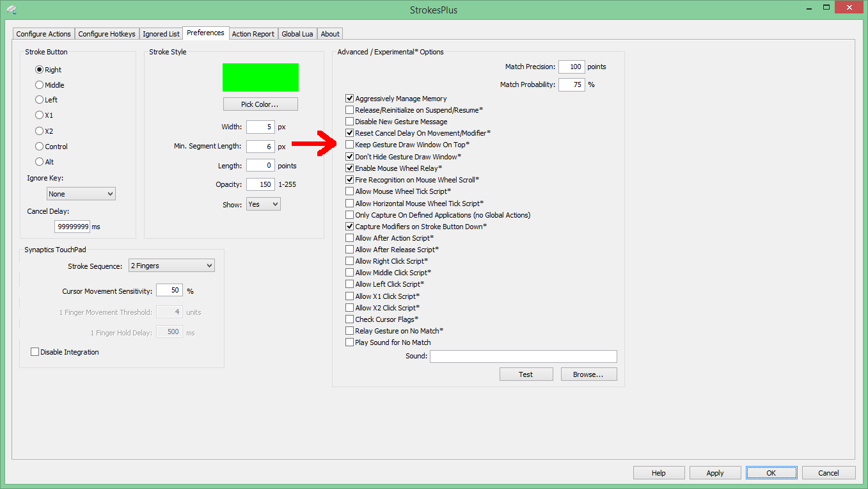The width and height of the screenshot is (868, 489).
Task: Open the Action Report tab
Action: coord(253,34)
